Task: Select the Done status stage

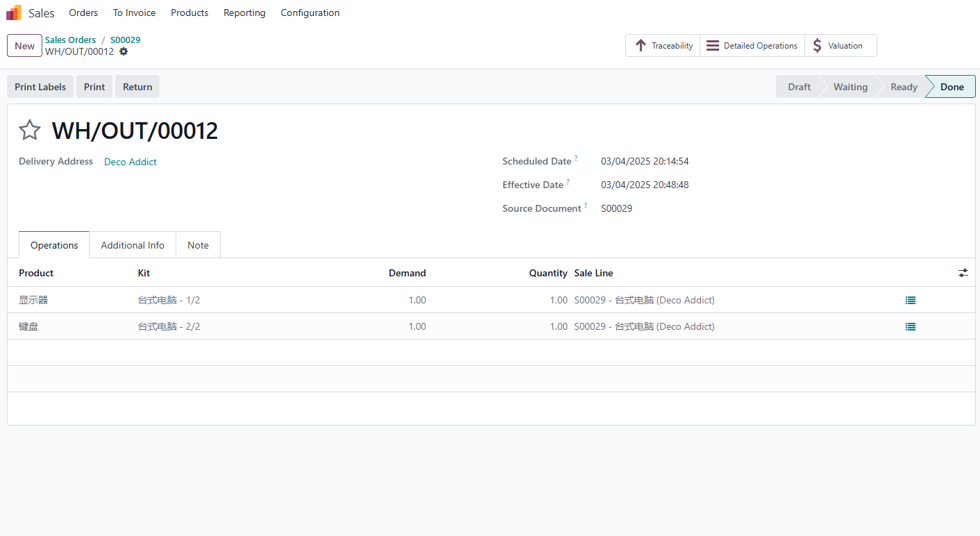Action: click(x=952, y=87)
